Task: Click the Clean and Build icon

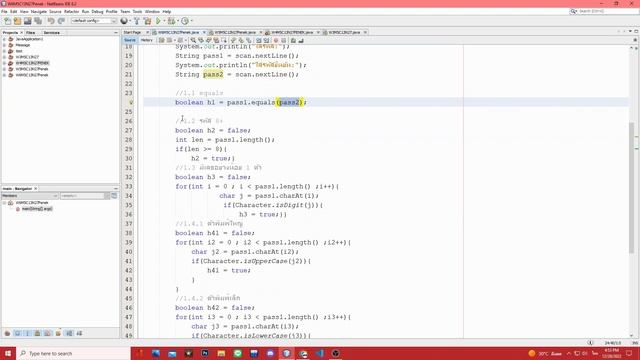Action: (x=147, y=21)
